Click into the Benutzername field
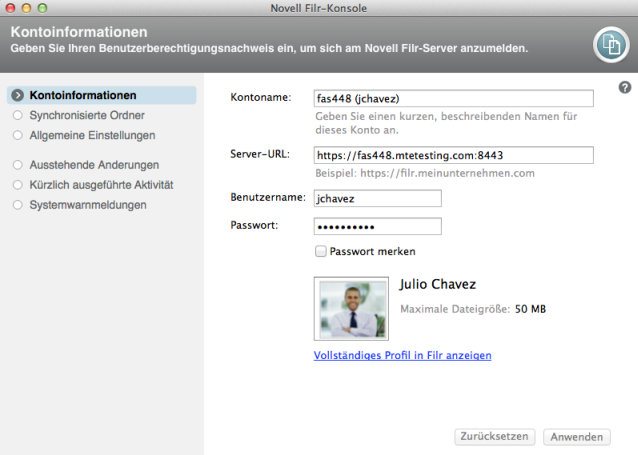Image resolution: width=638 pixels, height=455 pixels. click(378, 198)
